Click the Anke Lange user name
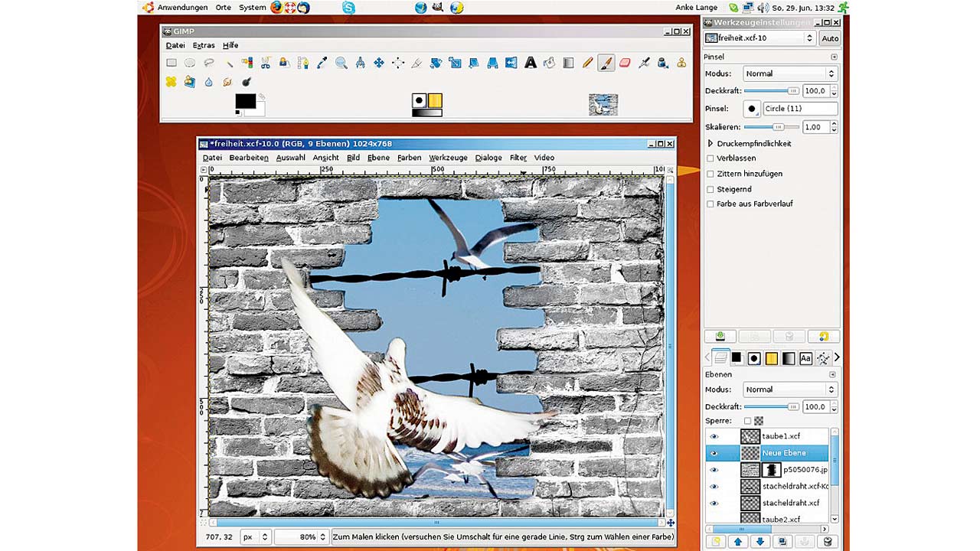 pos(697,8)
